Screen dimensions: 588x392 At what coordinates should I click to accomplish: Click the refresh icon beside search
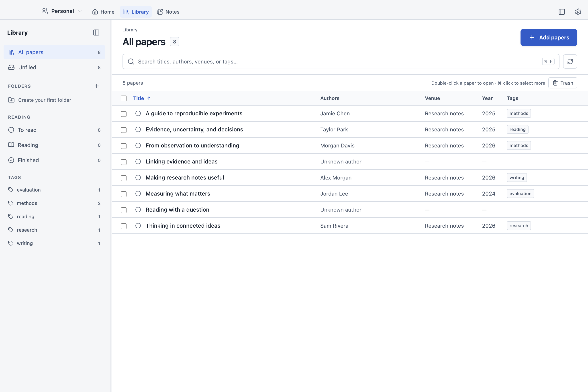click(x=570, y=61)
